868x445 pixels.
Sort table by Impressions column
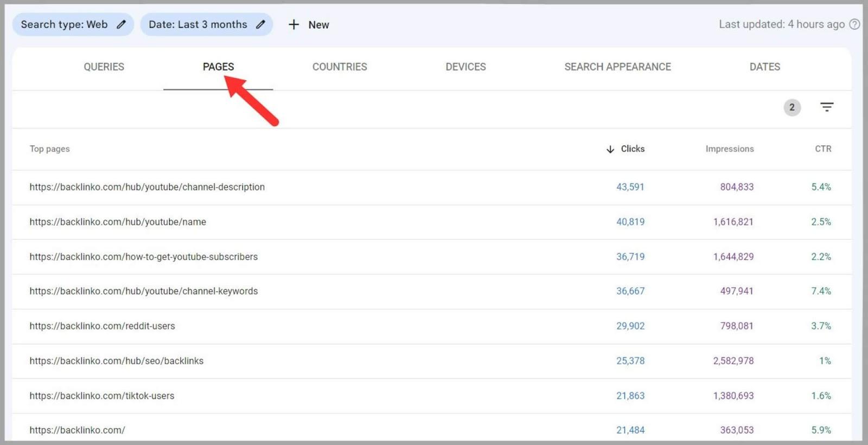point(729,149)
